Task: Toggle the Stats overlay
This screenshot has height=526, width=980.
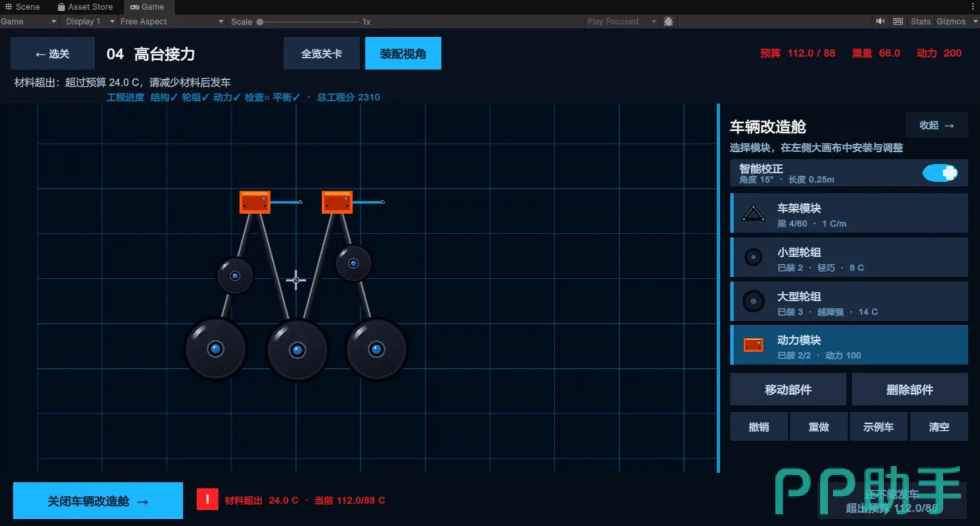Action: [920, 21]
